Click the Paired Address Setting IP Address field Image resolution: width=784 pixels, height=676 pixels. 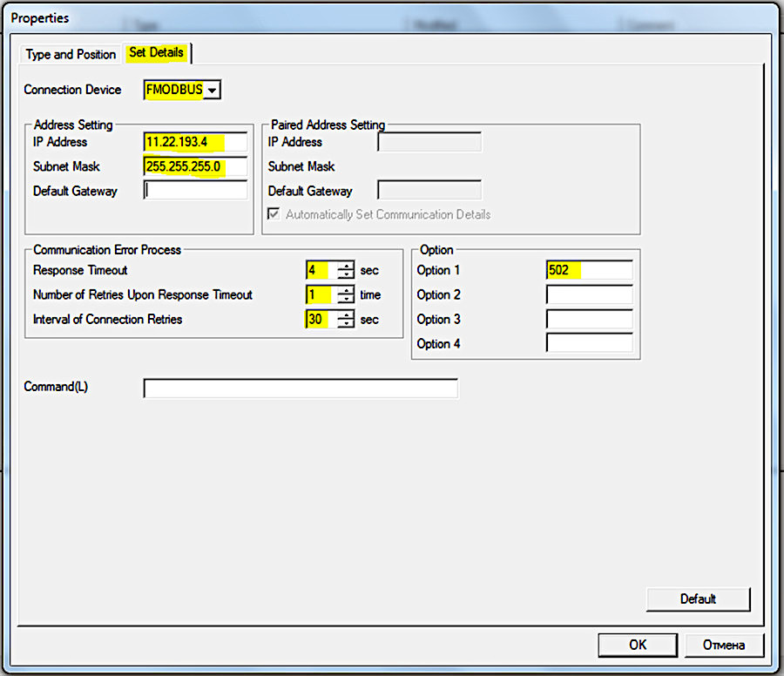tap(429, 142)
